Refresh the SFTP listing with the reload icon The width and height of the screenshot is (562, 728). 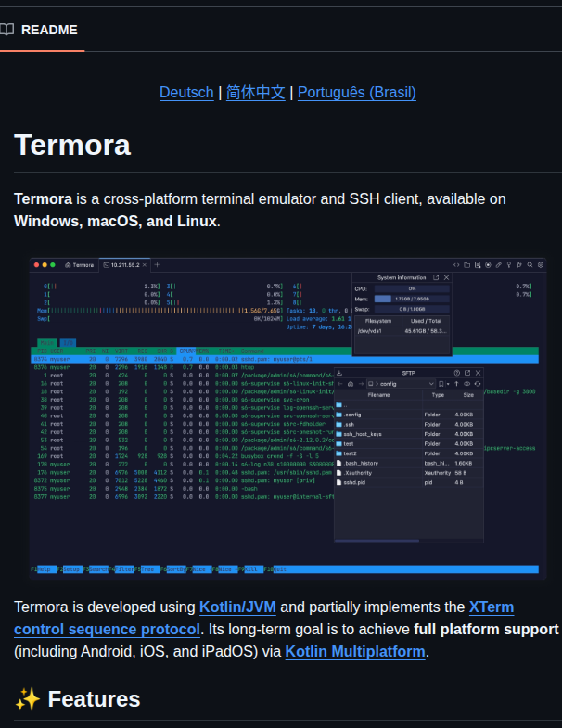point(478,384)
